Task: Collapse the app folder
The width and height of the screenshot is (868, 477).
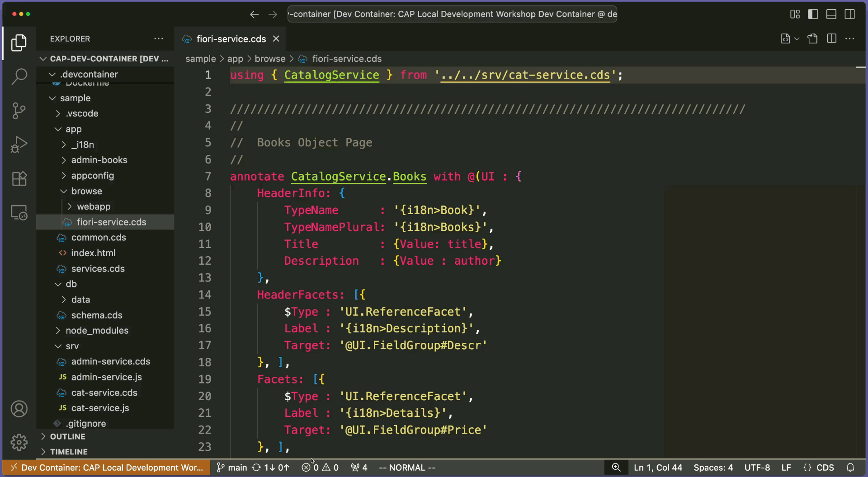Action: [105, 129]
